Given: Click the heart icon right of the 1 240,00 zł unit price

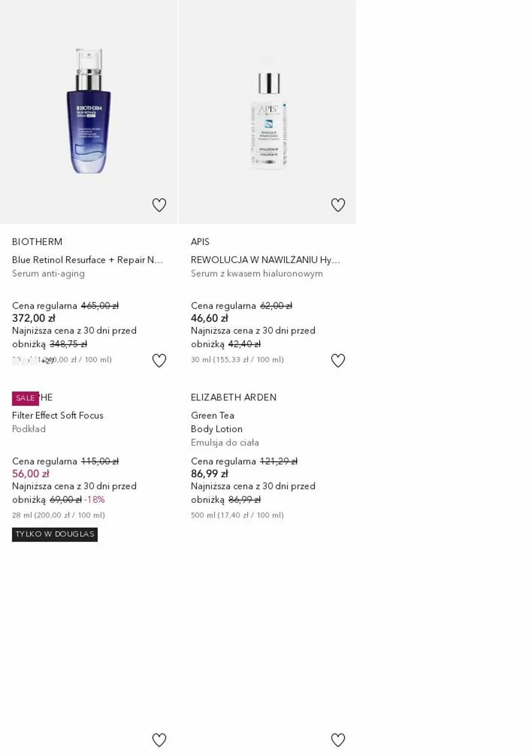Looking at the screenshot, I should pos(159,361).
